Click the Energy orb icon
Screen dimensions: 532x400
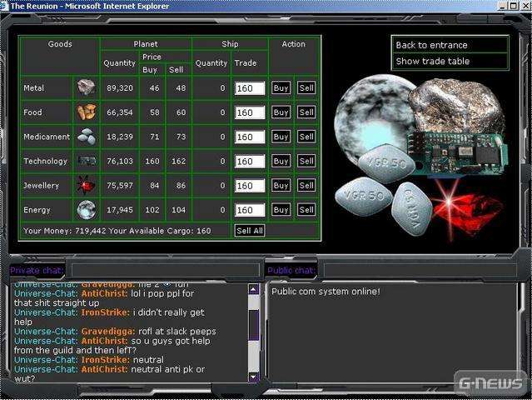tap(86, 210)
